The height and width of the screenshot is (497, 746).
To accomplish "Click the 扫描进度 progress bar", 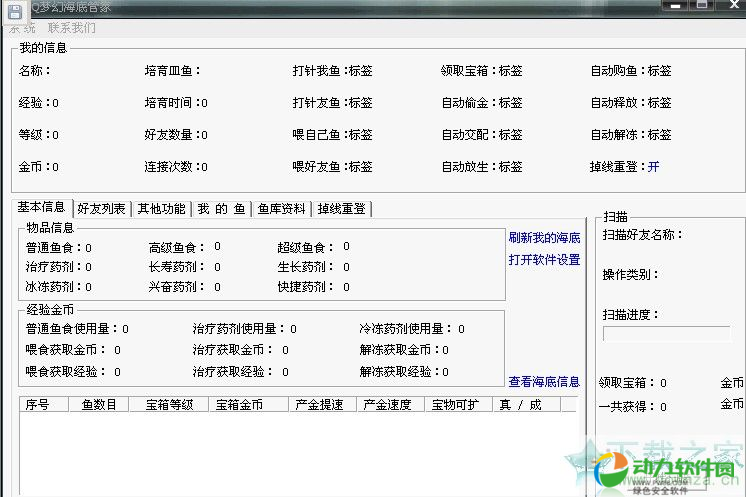I will tap(666, 334).
